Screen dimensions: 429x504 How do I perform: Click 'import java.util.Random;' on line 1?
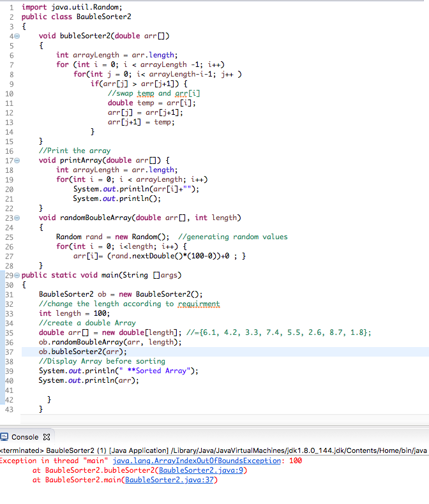[71, 7]
